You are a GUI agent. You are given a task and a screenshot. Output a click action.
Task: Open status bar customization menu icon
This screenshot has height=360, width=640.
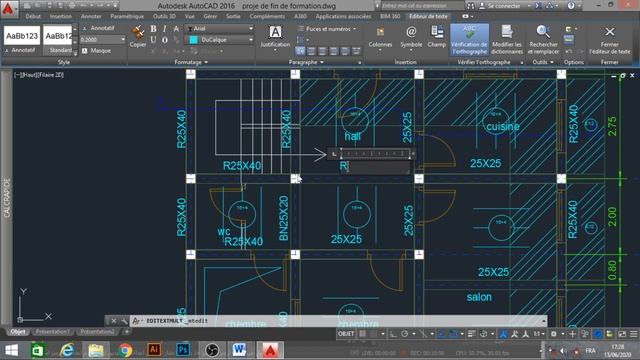pyautogui.click(x=633, y=334)
